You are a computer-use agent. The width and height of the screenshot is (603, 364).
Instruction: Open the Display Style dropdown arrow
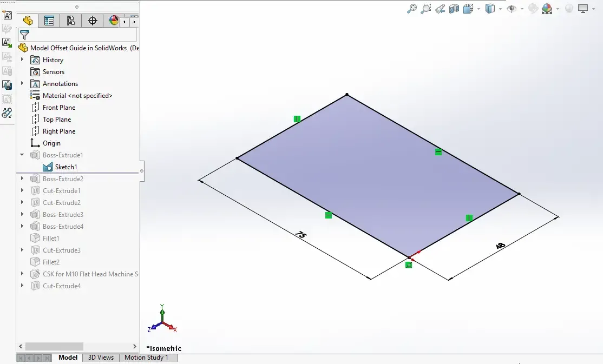click(500, 9)
